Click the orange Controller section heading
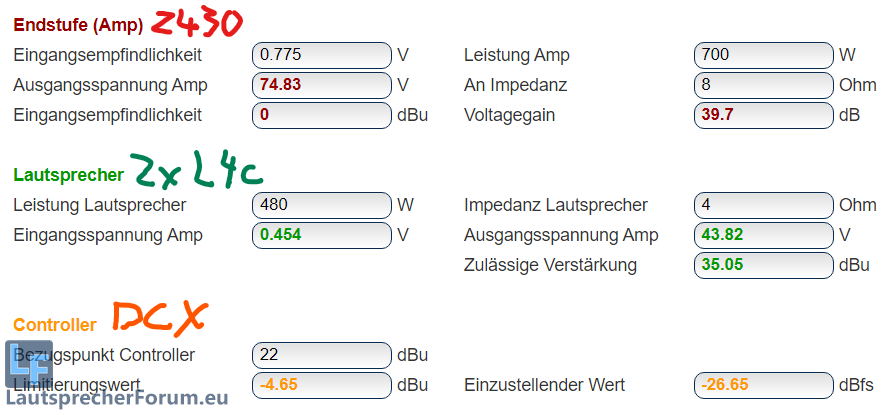This screenshot has height=415, width=888. pos(55,325)
